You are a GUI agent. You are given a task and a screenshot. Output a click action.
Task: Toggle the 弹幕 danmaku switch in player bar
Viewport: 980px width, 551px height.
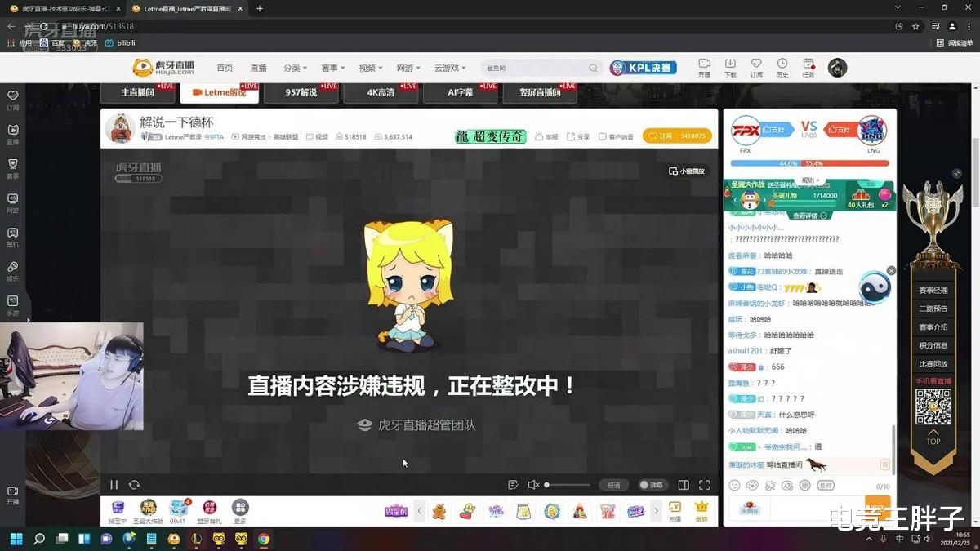click(653, 485)
